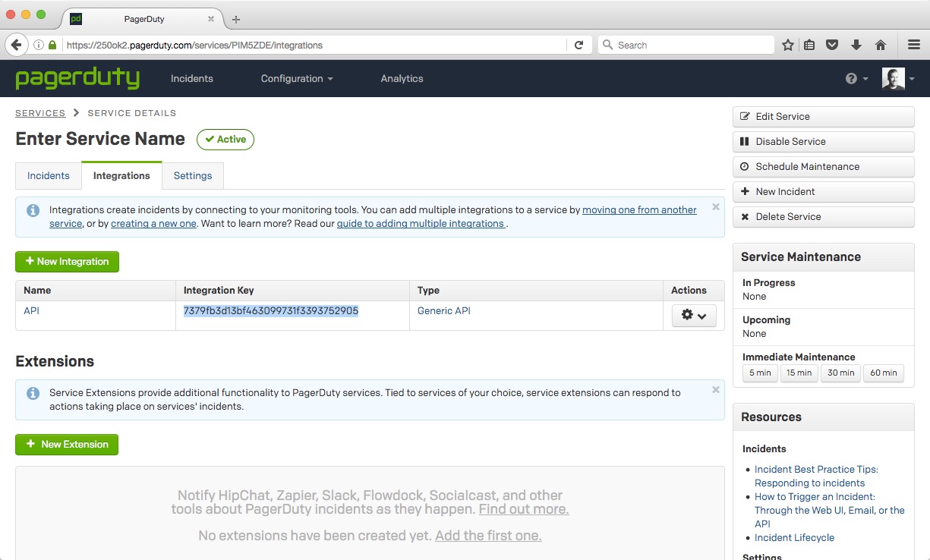The width and height of the screenshot is (930, 560).
Task: Click the Edit Service button
Action: (x=823, y=116)
